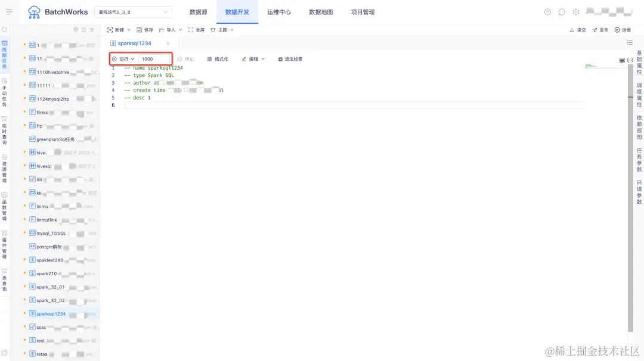
Task: Open the project selector dropdown 离线迭代5_3_0
Action: click(x=133, y=13)
